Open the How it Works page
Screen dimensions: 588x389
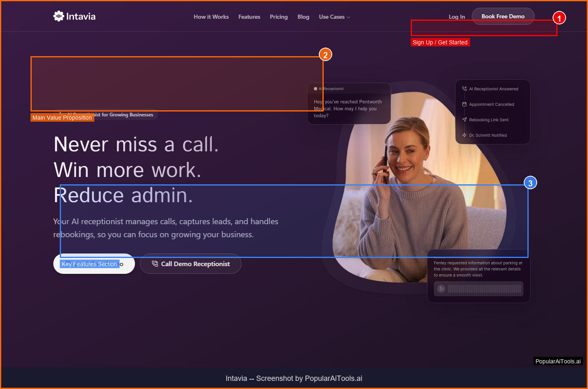click(211, 17)
